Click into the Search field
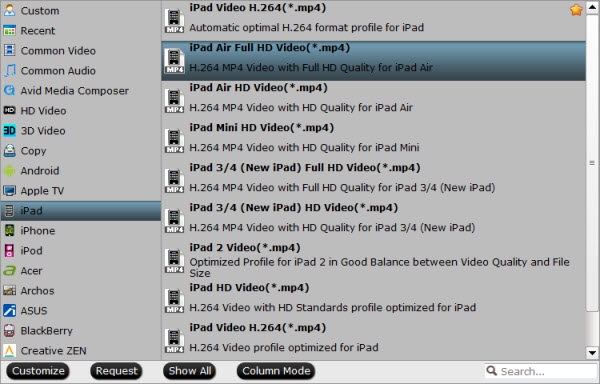Image resolution: width=600 pixels, height=384 pixels. 541,371
